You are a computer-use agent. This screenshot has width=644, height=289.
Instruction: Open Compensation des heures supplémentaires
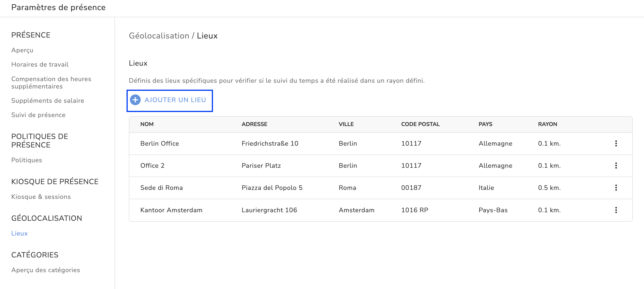pos(51,83)
